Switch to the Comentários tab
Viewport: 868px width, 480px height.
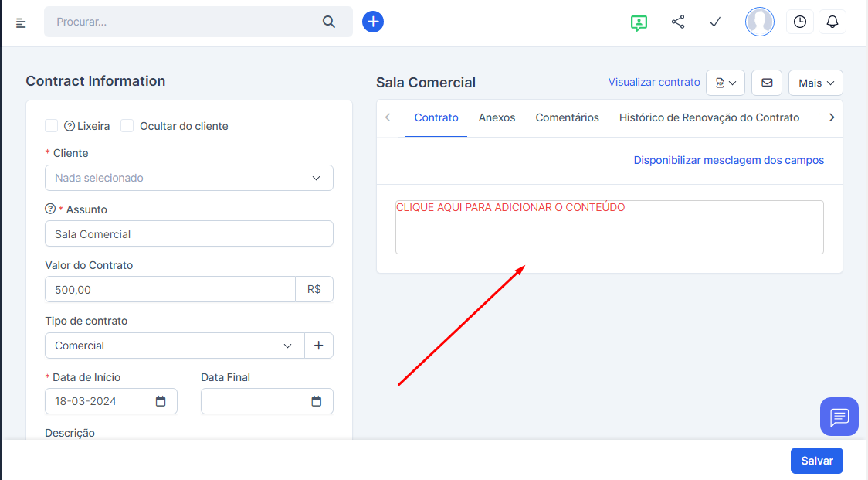coord(567,117)
